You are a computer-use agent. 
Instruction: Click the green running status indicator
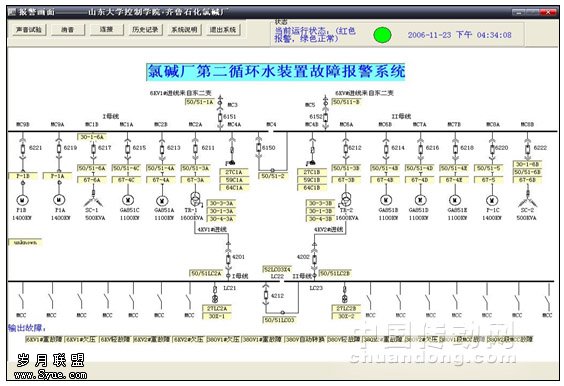(382, 35)
